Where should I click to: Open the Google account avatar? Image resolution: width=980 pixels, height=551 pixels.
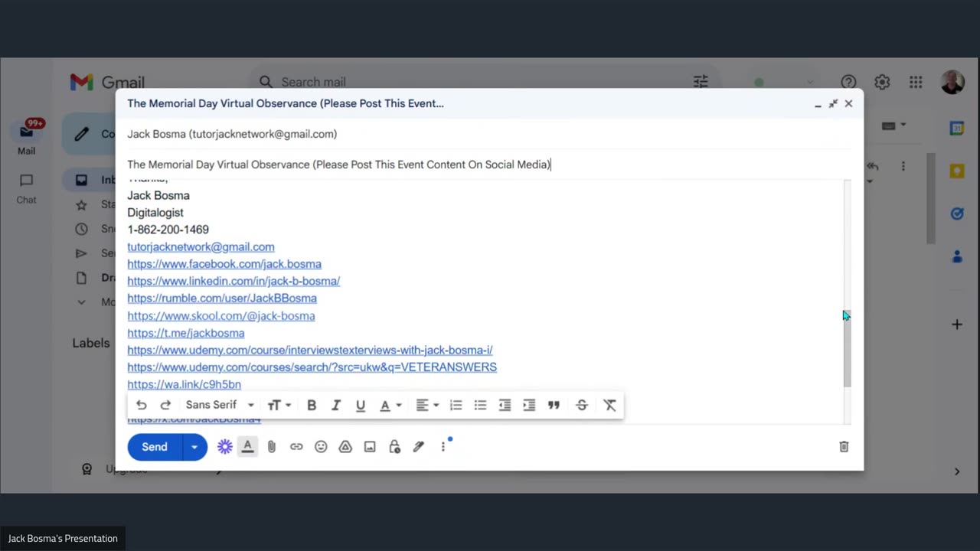(952, 82)
